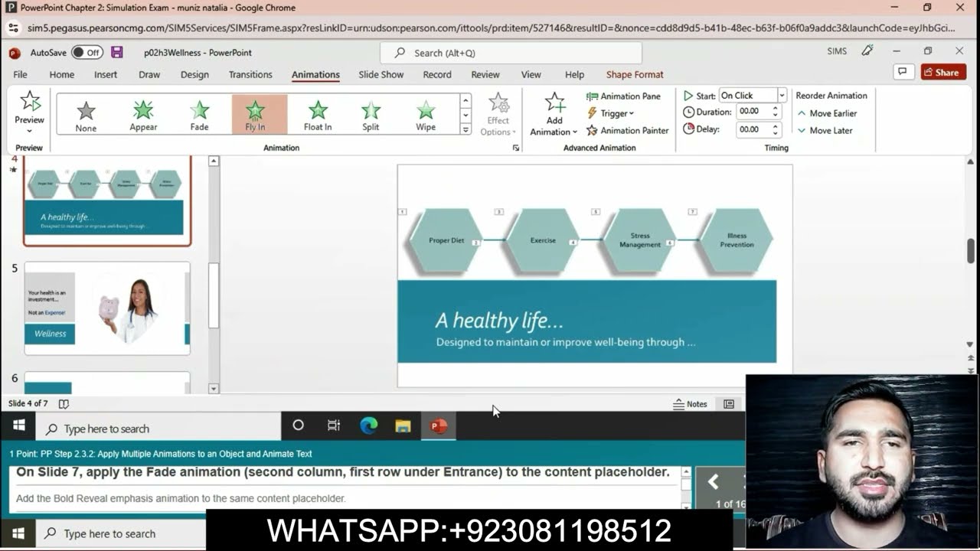
Task: Click Illness Prevention hexagon shape
Action: click(x=737, y=240)
